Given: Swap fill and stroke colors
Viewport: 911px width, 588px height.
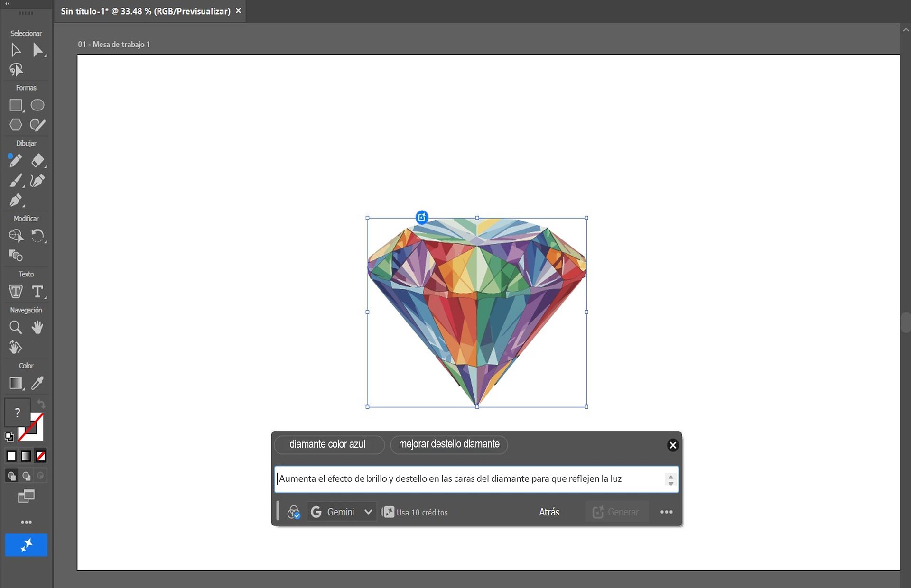Looking at the screenshot, I should (x=41, y=404).
